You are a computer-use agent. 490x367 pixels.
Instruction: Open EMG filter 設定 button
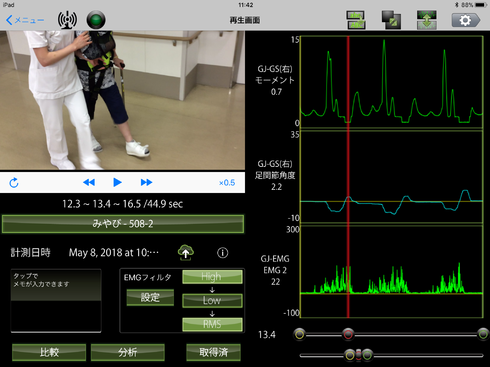(x=150, y=297)
